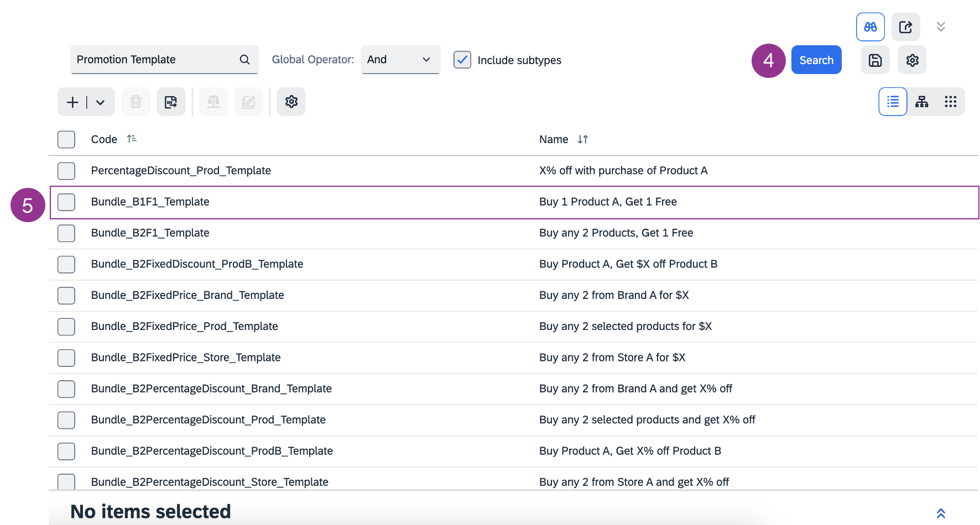Open the list settings gear in toolbar
This screenshot has height=525, width=980.
(291, 102)
